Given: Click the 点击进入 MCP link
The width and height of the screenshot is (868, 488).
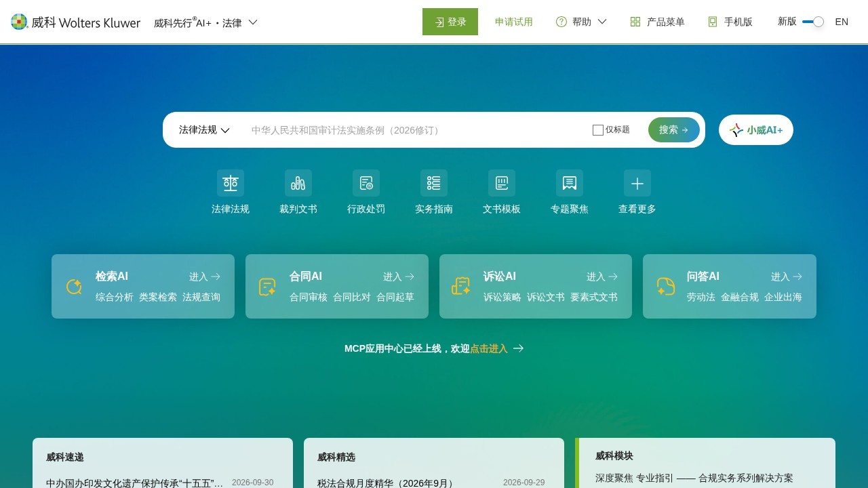Looking at the screenshot, I should 489,348.
